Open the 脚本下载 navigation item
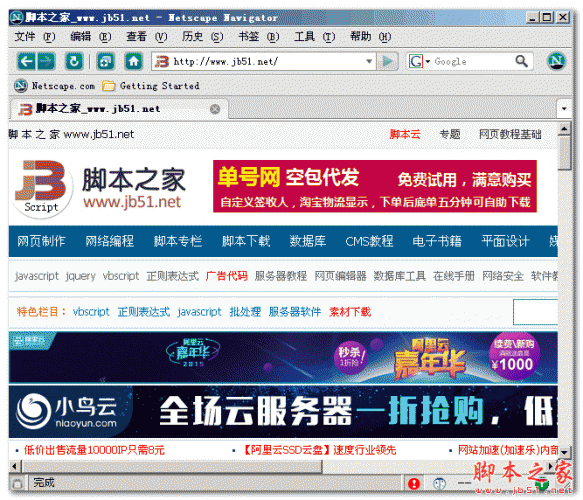 coord(246,241)
